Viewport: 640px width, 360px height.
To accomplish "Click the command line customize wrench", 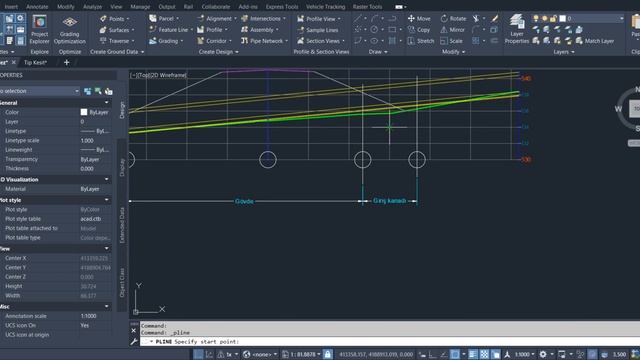I will 134,342.
